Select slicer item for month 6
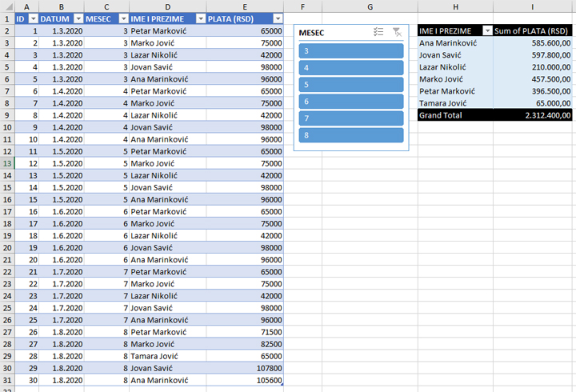Screen dimensions: 576x392 [x=350, y=101]
